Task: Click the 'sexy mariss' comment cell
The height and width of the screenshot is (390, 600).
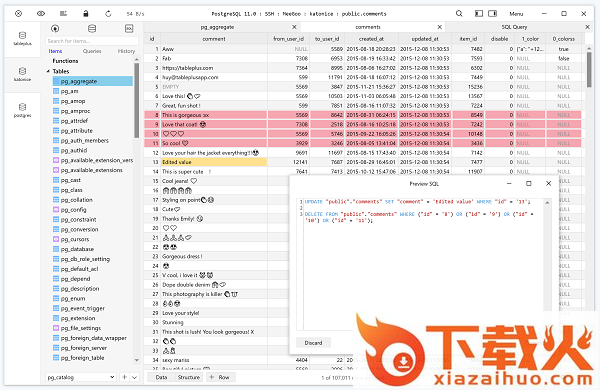Action: (214, 360)
